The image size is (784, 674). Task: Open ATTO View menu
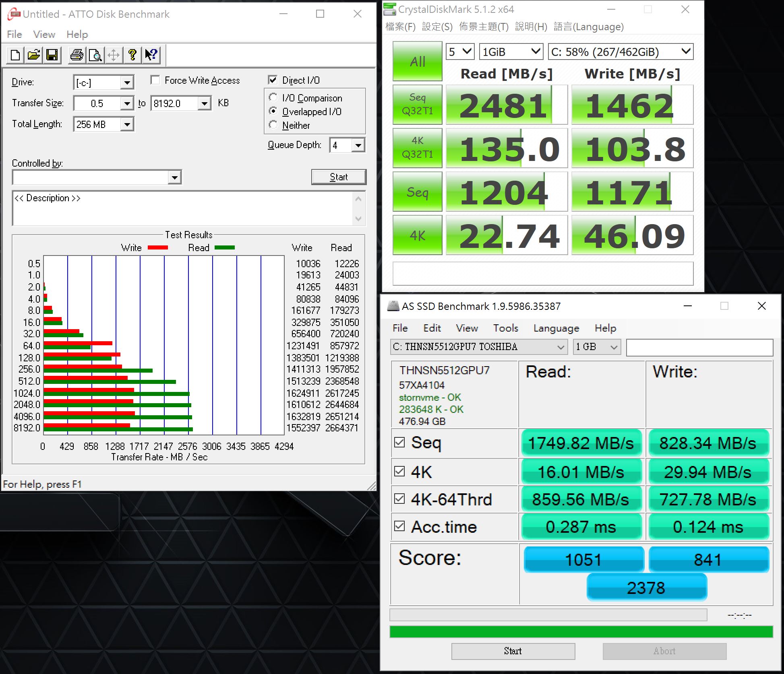pos(44,35)
